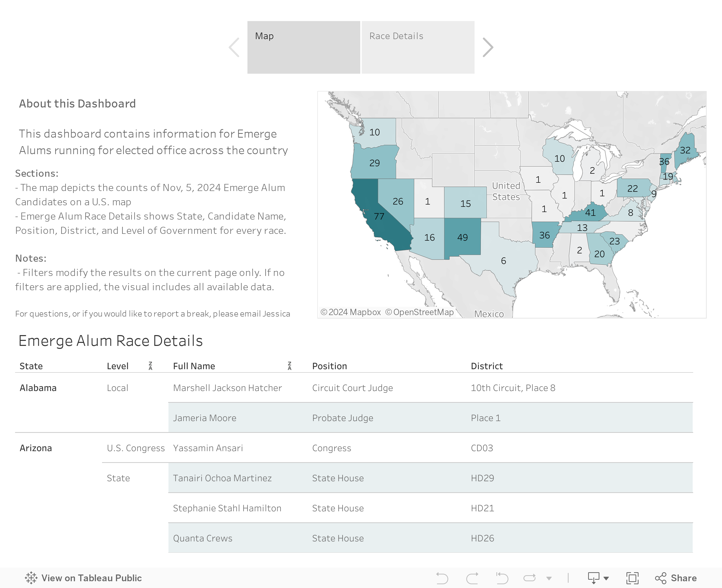Click the Circuit Court Judge position cell
Screen dimensions: 722x588
(352, 387)
